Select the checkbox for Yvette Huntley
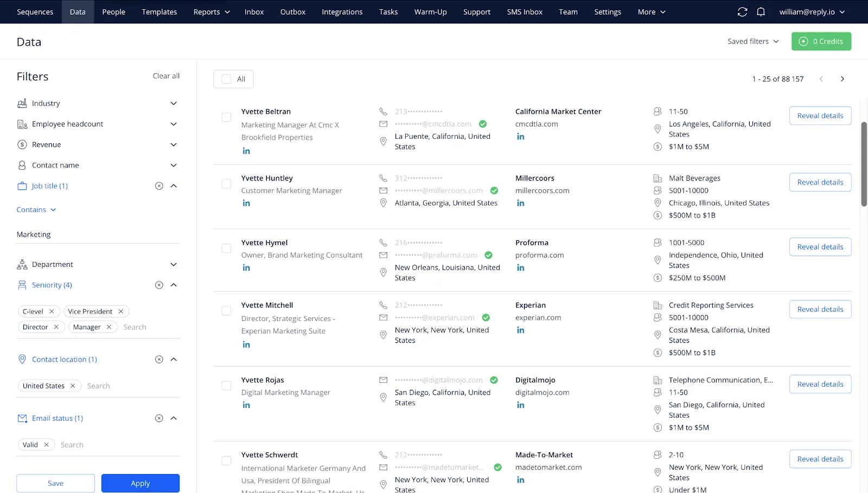The width and height of the screenshot is (868, 493). pos(226,184)
